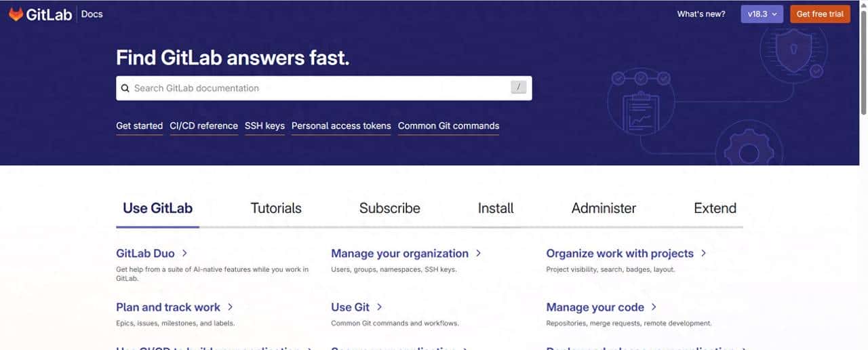This screenshot has width=868, height=350.
Task: Click the arrow next to Organize work with projects
Action: (x=703, y=253)
